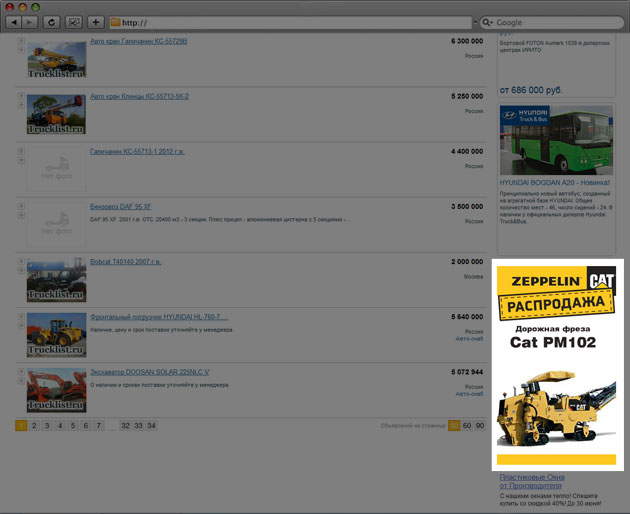Go to page 2 of listings
The image size is (630, 514).
click(34, 426)
